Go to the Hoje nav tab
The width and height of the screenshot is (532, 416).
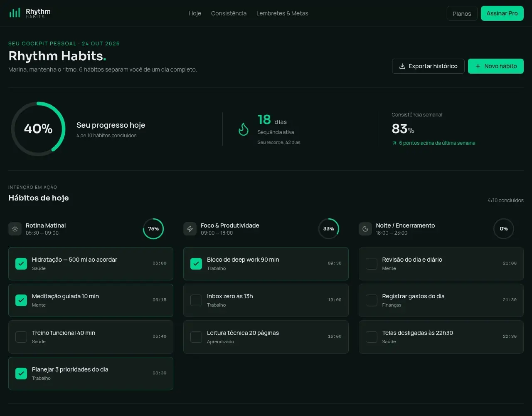(195, 13)
